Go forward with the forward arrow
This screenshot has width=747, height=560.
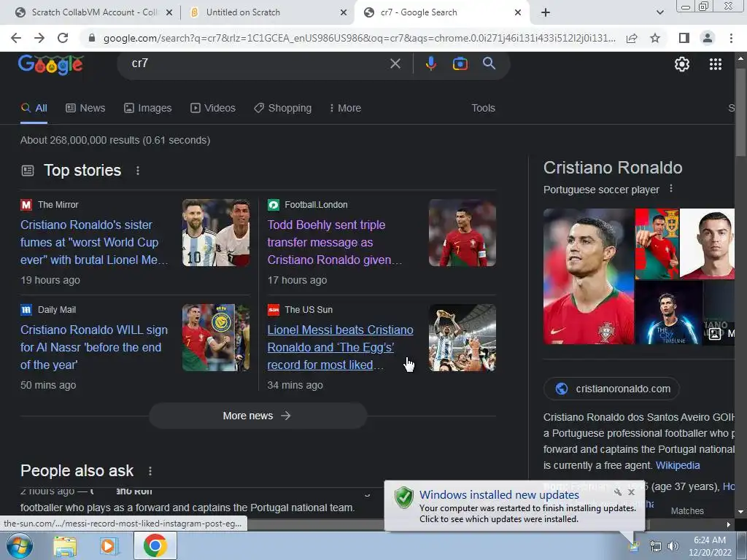point(39,38)
